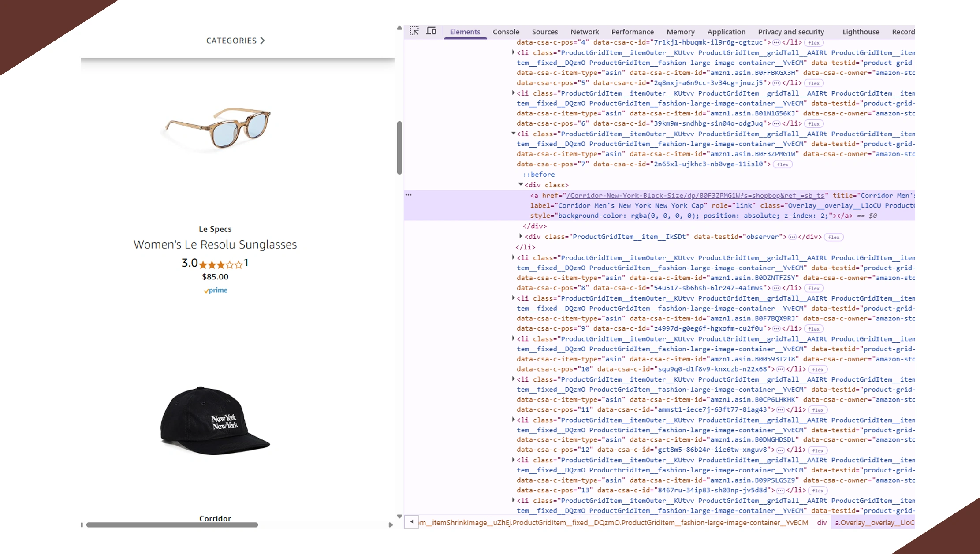Click the flex badge next to observer div
This screenshot has height=554, width=980.
click(x=833, y=237)
